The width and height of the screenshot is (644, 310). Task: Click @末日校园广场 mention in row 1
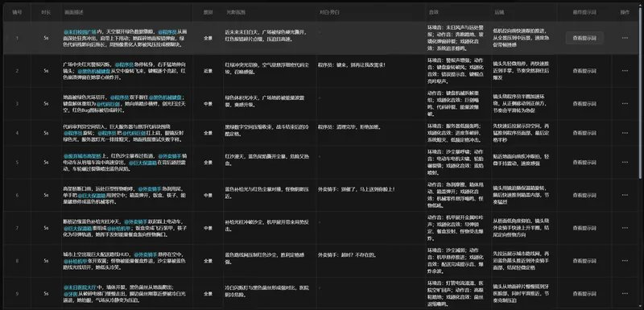pos(80,31)
